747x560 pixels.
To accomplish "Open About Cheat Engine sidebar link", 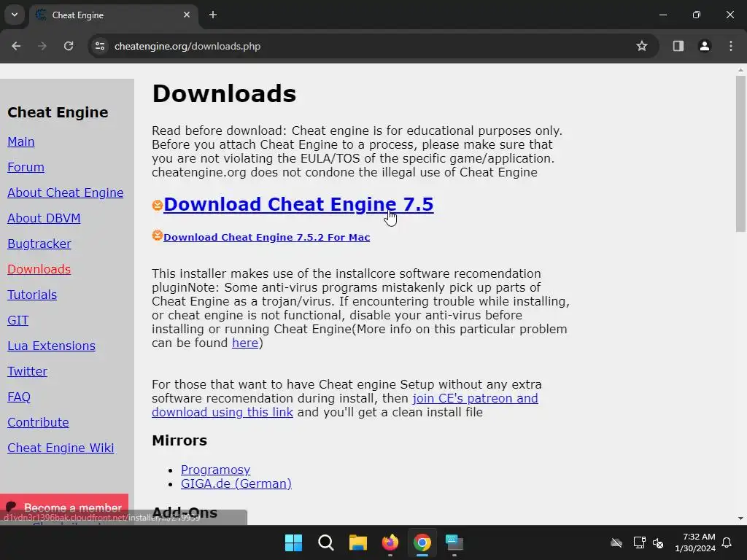I will pos(65,192).
